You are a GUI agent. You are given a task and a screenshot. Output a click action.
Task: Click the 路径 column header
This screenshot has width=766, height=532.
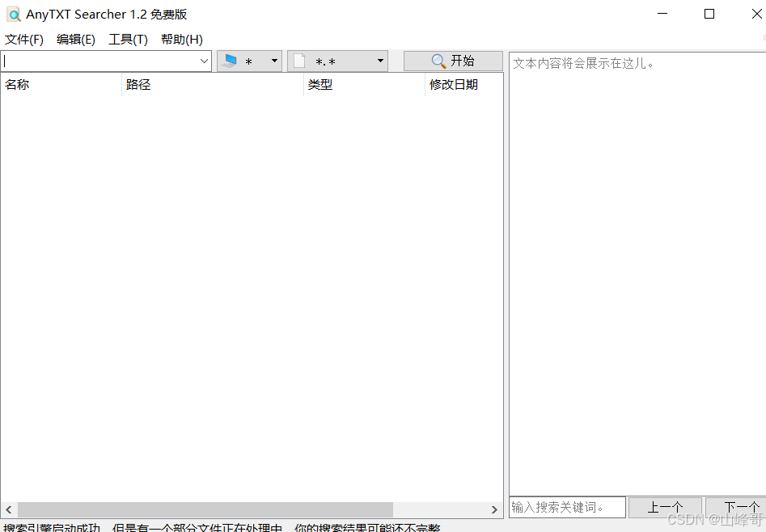click(213, 85)
